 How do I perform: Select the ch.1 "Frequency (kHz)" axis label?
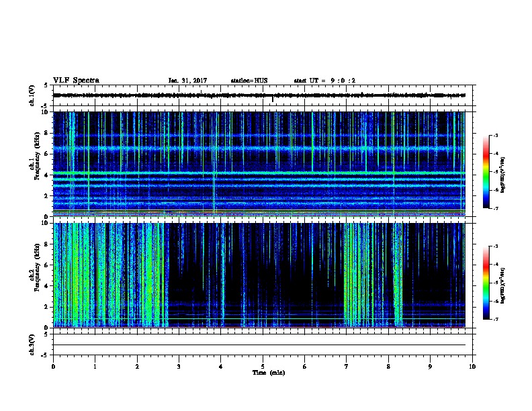tap(37, 156)
